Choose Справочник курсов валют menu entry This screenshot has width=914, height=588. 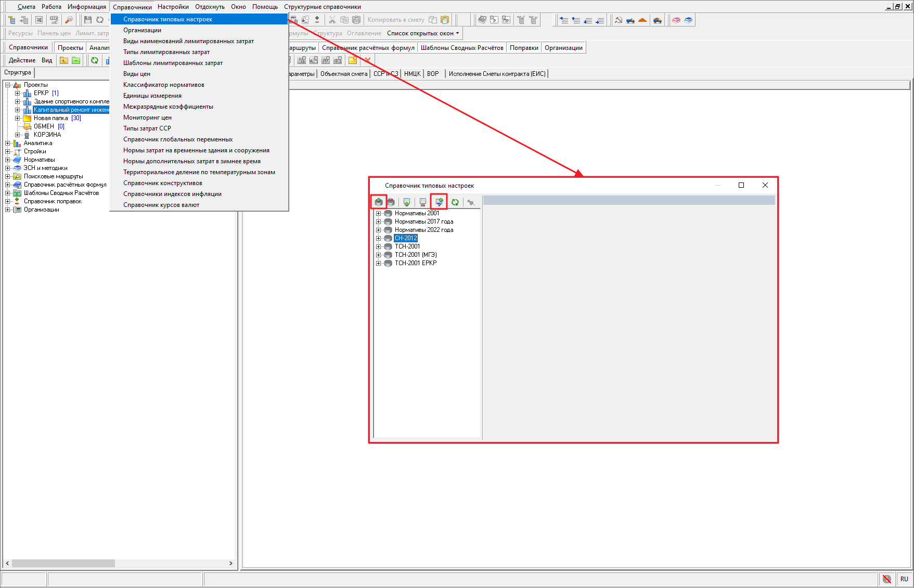coord(161,205)
